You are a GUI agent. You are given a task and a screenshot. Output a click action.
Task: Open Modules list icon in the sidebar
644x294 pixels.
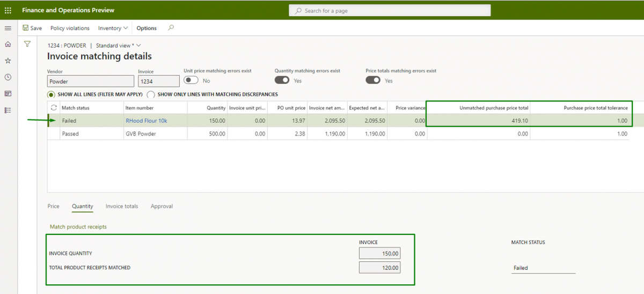point(8,110)
